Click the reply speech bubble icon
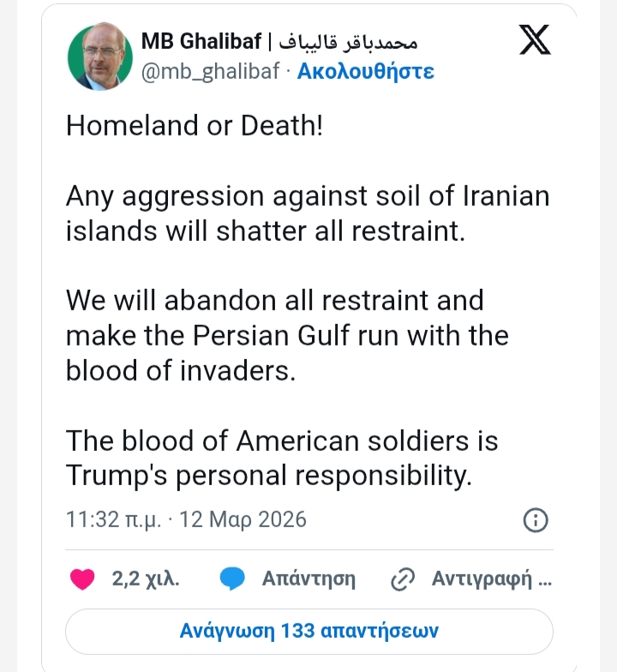Screen dimensions: 617x672 click(x=233, y=579)
